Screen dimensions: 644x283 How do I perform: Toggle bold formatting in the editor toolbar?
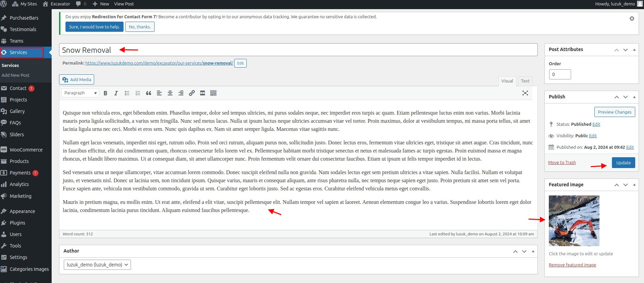click(105, 93)
